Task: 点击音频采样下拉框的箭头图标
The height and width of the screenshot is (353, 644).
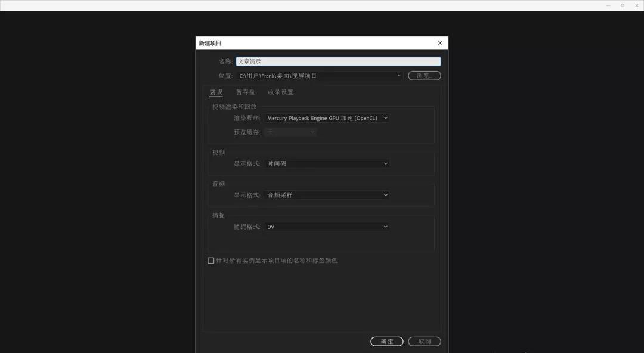Action: (385, 194)
